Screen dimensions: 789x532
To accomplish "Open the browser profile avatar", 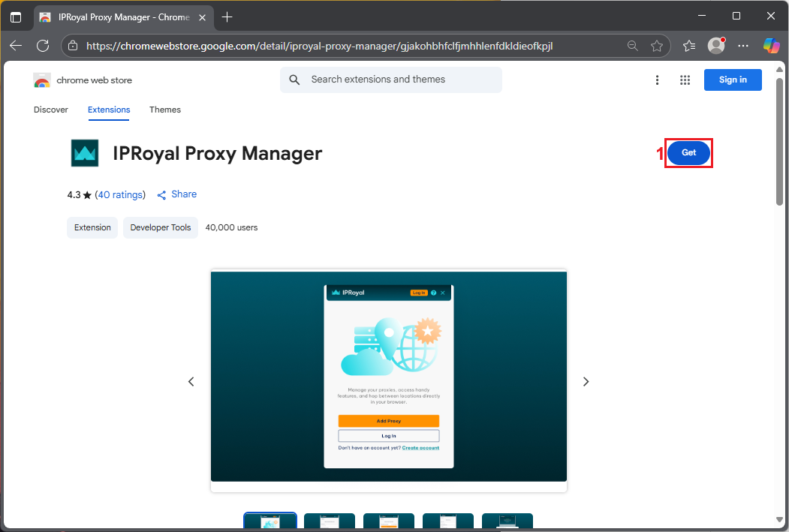I will [716, 46].
